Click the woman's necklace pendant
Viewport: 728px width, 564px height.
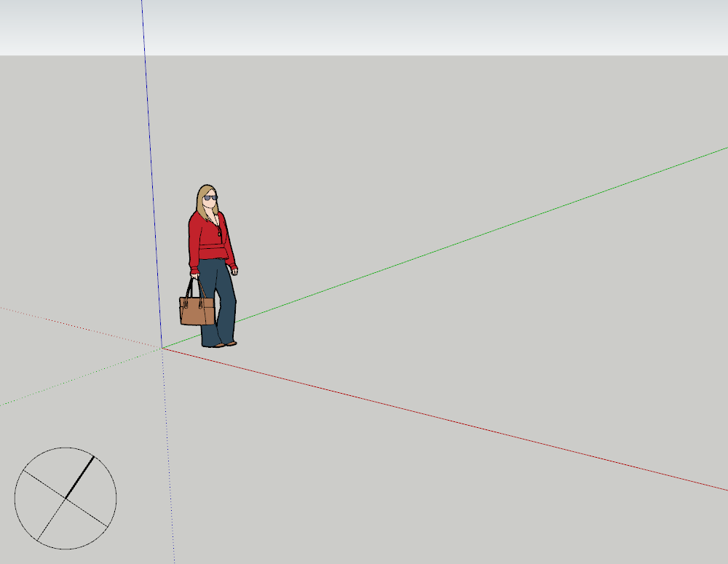coord(218,233)
